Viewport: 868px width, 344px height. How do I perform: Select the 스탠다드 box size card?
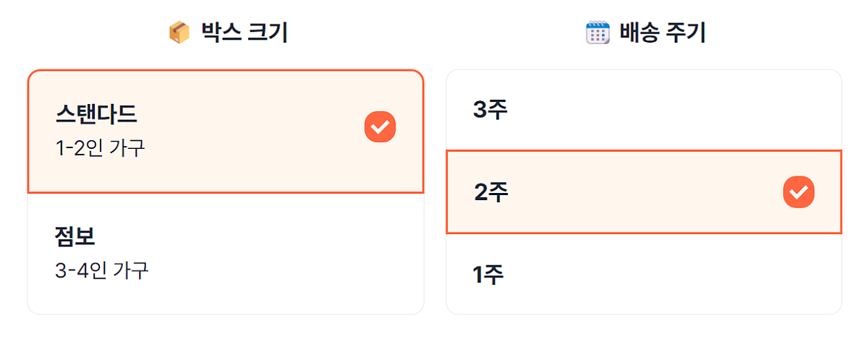225,132
